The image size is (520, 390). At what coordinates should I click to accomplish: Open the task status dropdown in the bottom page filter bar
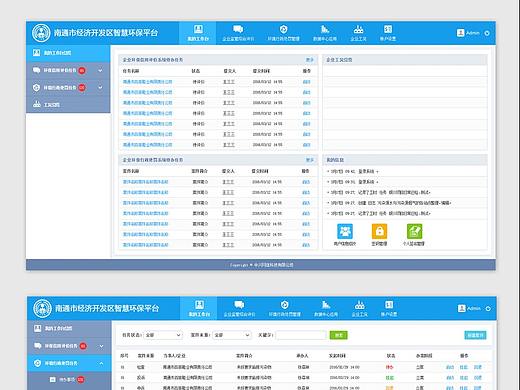coord(163,335)
